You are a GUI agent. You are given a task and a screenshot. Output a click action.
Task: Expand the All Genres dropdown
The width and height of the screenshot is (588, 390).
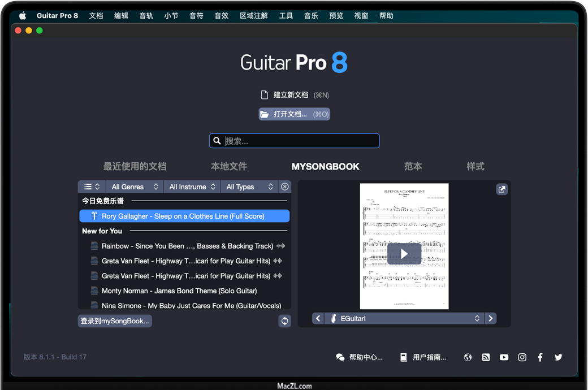[134, 187]
